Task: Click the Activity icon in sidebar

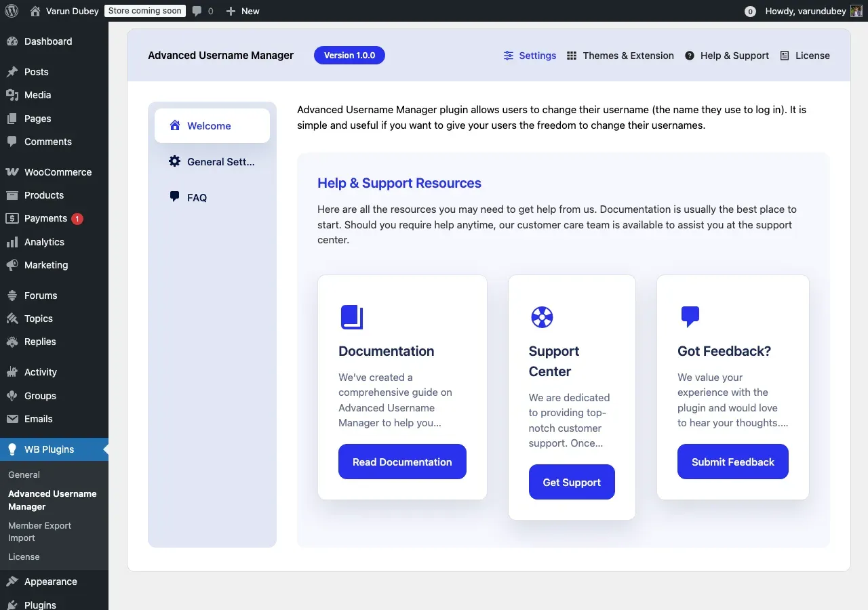Action: (12, 372)
